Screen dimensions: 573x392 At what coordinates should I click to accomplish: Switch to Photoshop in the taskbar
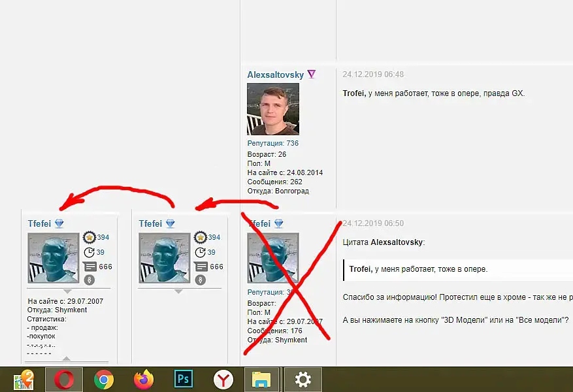point(183,379)
